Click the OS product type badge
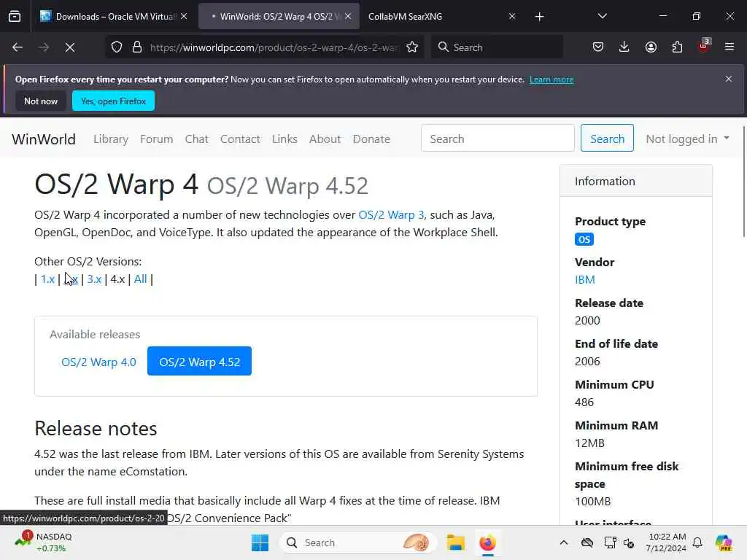The height and width of the screenshot is (560, 747). pos(584,239)
